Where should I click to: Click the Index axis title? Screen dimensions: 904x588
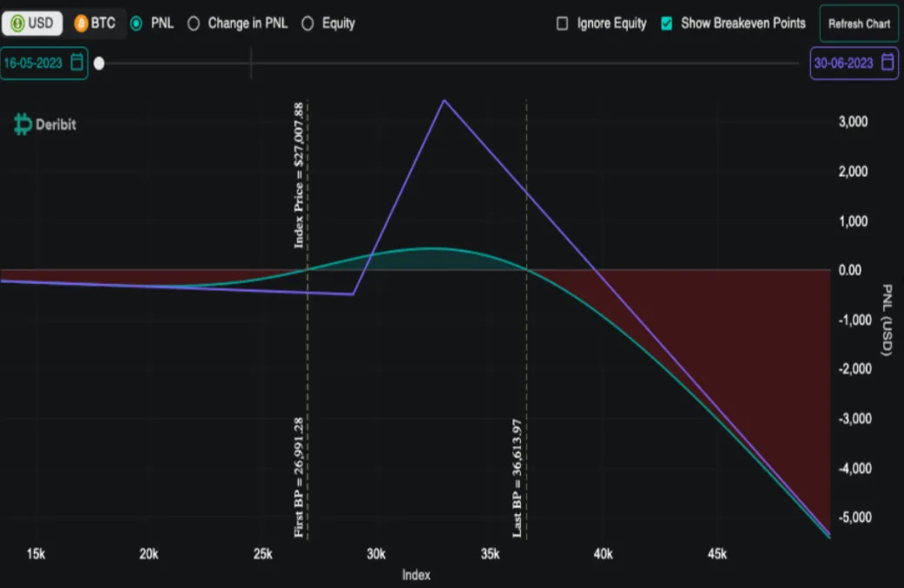[416, 575]
